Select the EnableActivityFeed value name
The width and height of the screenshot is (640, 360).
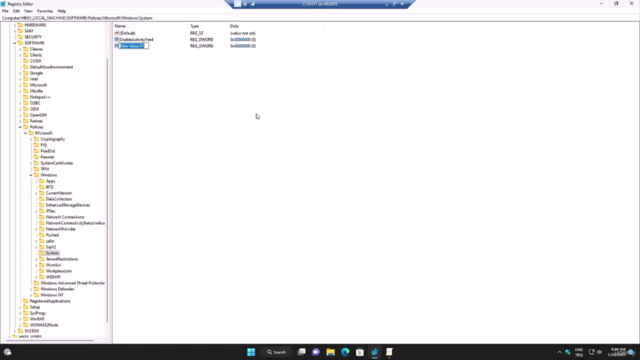[136, 40]
